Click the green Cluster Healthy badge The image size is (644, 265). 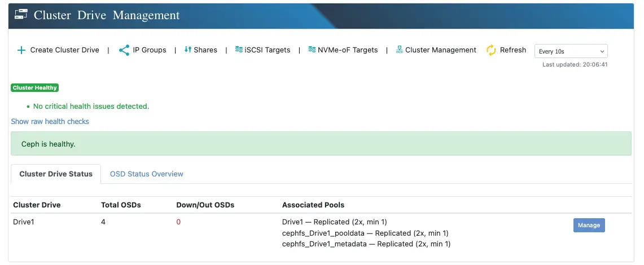pyautogui.click(x=35, y=88)
